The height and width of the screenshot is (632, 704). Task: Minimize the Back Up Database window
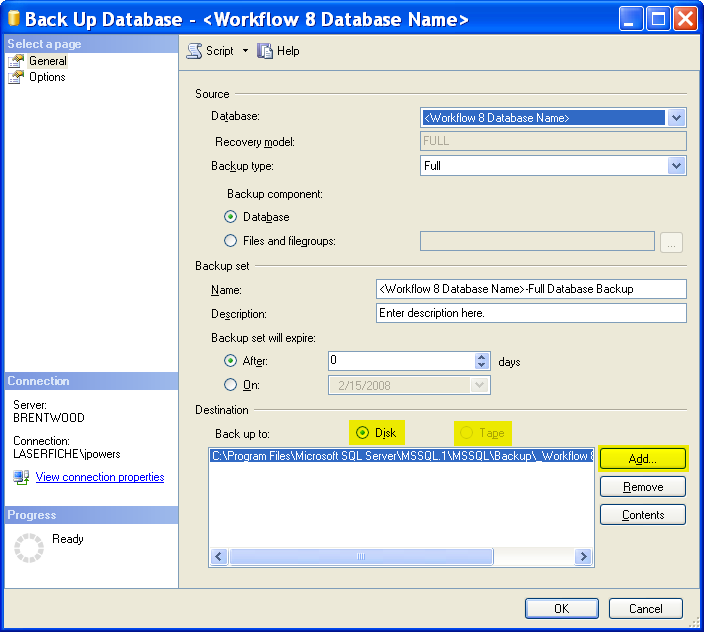click(631, 19)
